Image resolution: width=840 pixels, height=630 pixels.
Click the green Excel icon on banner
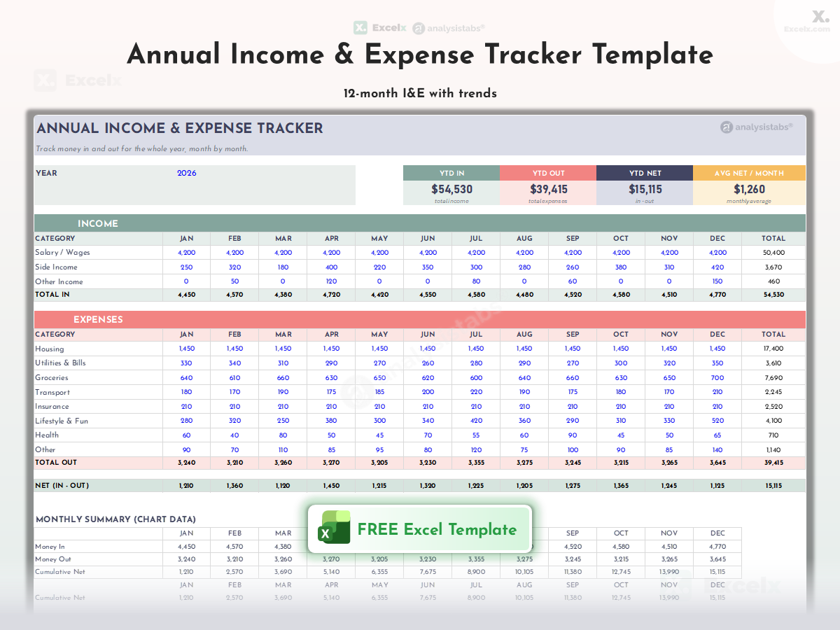tap(335, 528)
